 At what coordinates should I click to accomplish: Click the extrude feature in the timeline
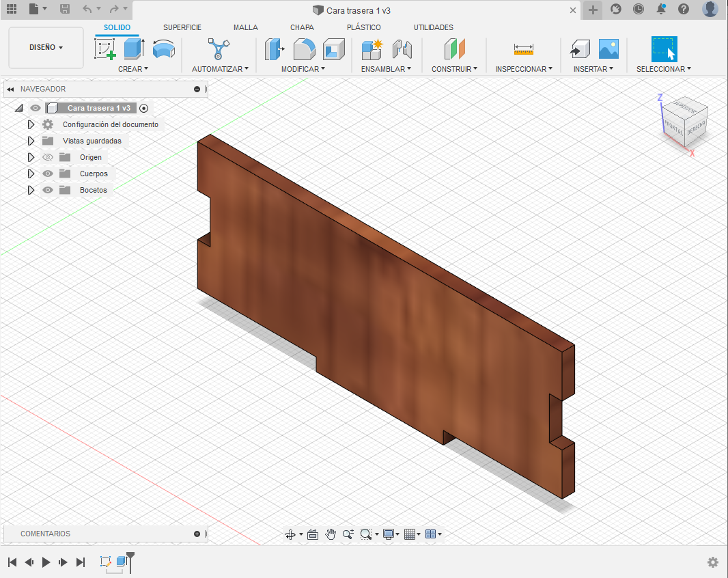[122, 562]
